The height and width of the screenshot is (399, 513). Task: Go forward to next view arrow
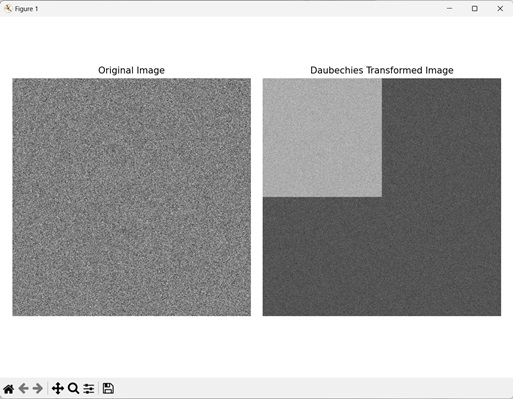pyautogui.click(x=38, y=389)
